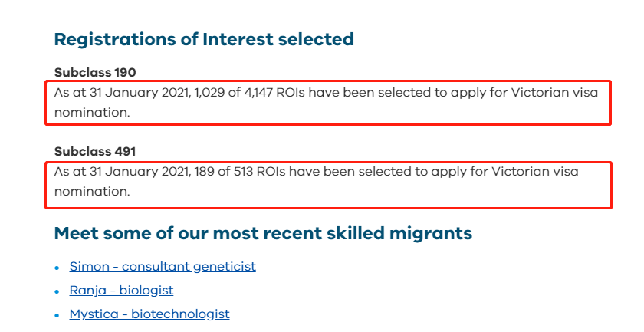The image size is (644, 332).
Task: Click the number 513 in Subclass 491 text
Action: pyautogui.click(x=243, y=172)
